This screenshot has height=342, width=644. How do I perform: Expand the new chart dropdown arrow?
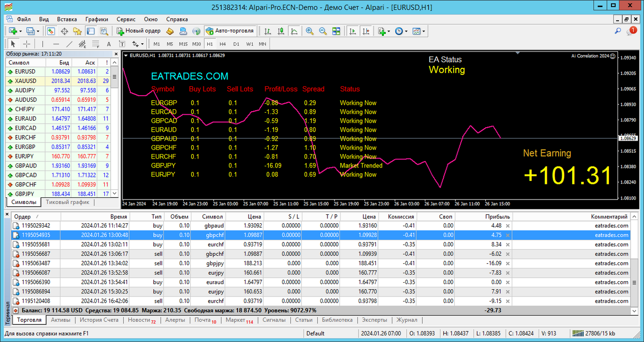(x=20, y=31)
